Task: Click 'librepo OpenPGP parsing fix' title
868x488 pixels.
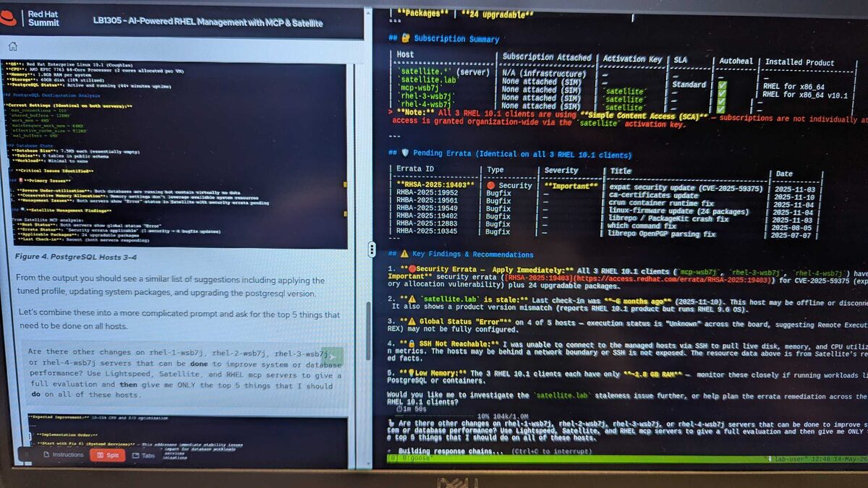Action: [663, 235]
